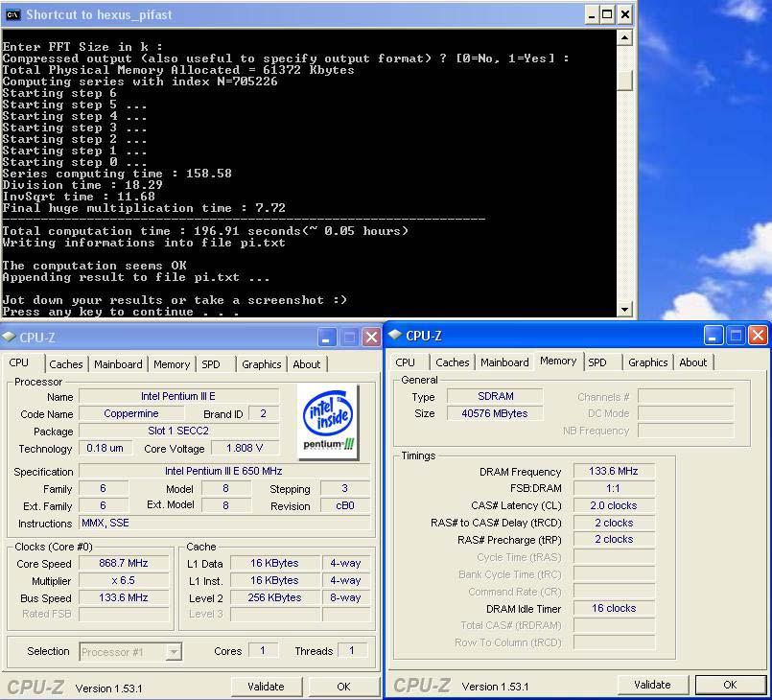Click the '40576 MBytes' memory size value
Viewport: 772px width, 700px height.
tap(495, 413)
